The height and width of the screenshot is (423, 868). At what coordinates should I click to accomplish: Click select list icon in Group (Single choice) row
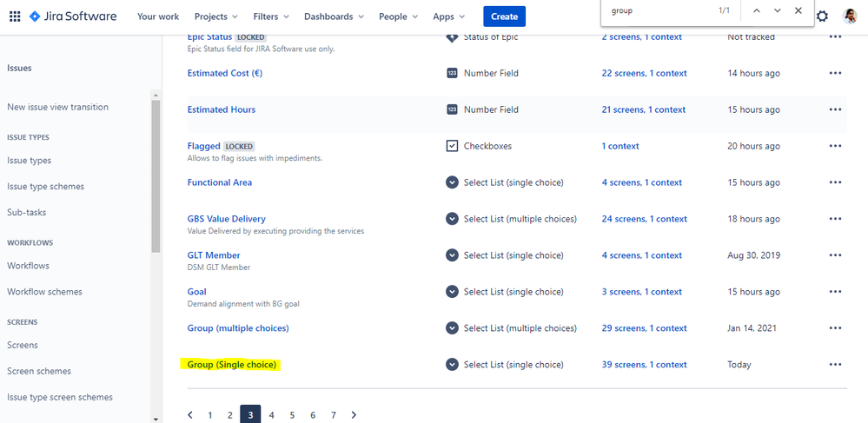(x=452, y=364)
